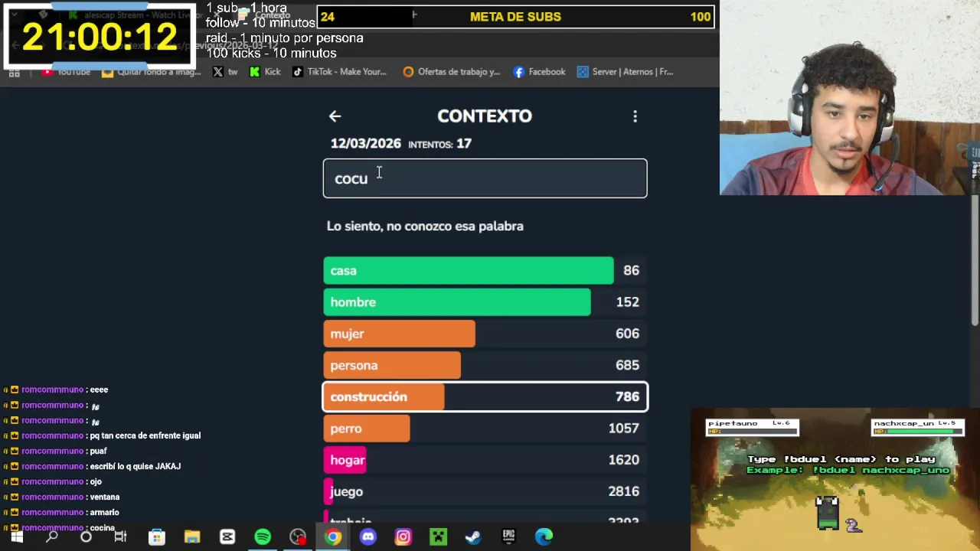
Task: Open CapCut from the taskbar
Action: coord(227,537)
